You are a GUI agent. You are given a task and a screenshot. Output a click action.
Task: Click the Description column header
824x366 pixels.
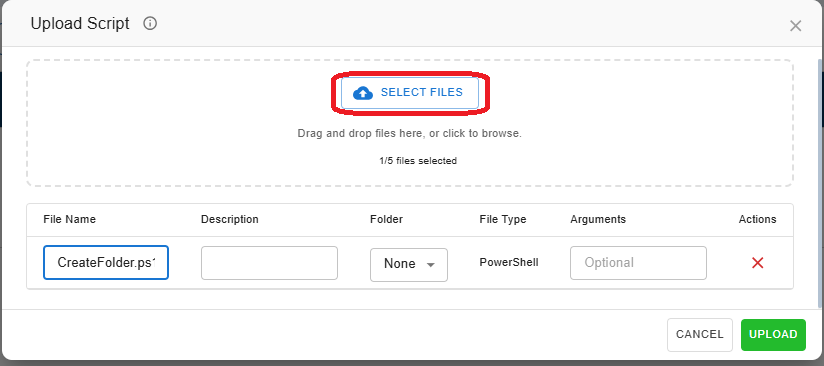(x=230, y=219)
